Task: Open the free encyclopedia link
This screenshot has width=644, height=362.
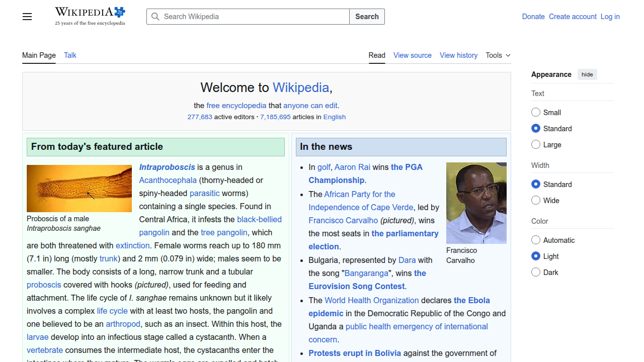Action: pos(236,106)
